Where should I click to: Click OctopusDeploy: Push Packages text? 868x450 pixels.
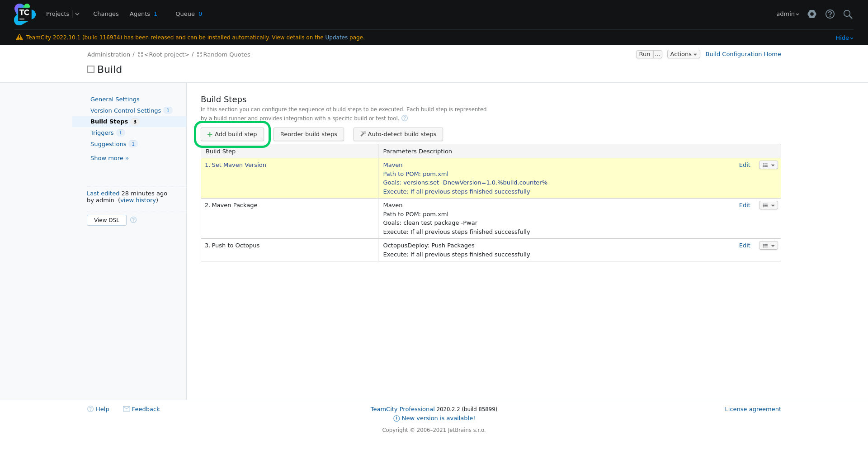[429, 246]
